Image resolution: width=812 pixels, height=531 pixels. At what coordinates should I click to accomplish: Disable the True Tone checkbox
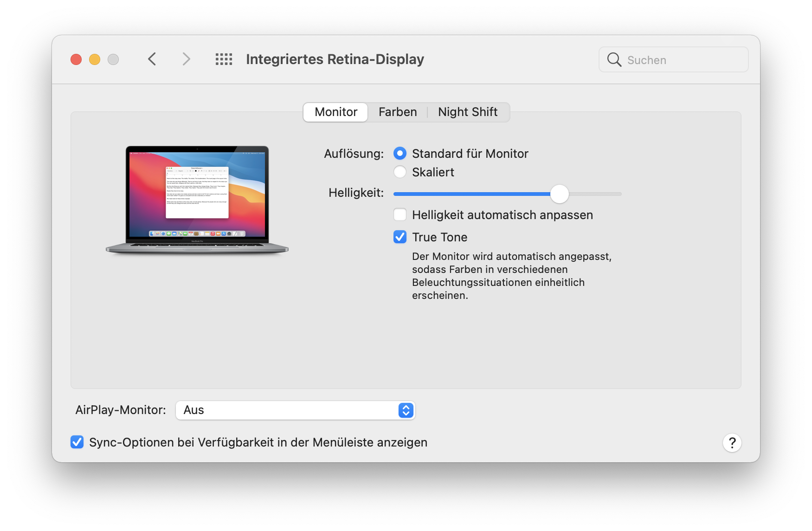(x=400, y=237)
